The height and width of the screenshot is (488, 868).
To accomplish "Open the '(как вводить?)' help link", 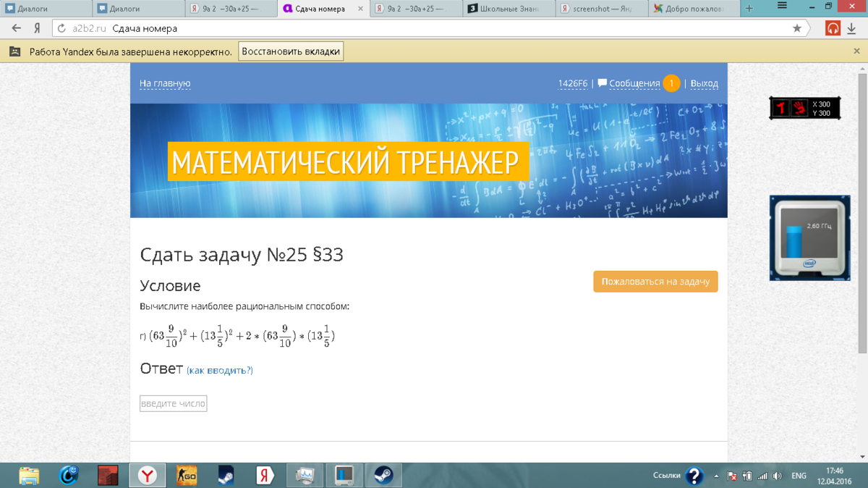I will 220,370.
